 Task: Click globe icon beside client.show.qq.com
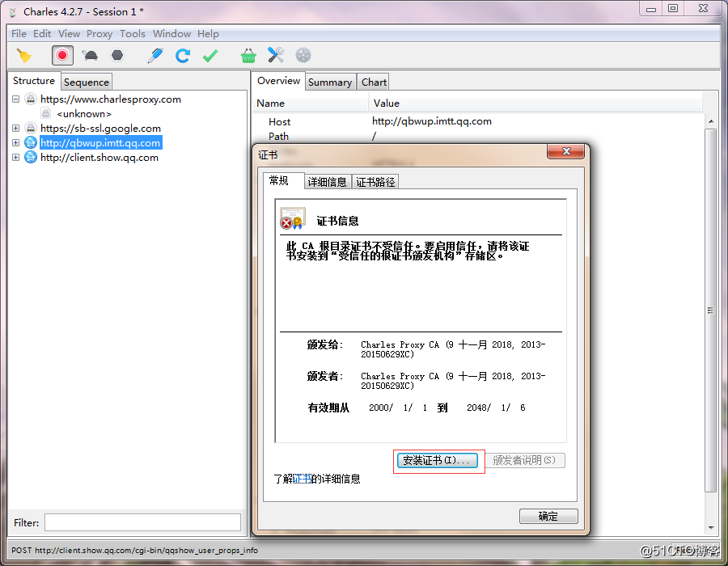tap(31, 158)
